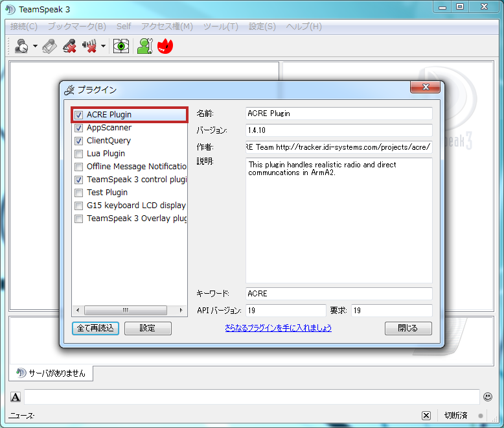Click the 切断済 status bar text
The height and width of the screenshot is (428, 504).
click(x=456, y=416)
